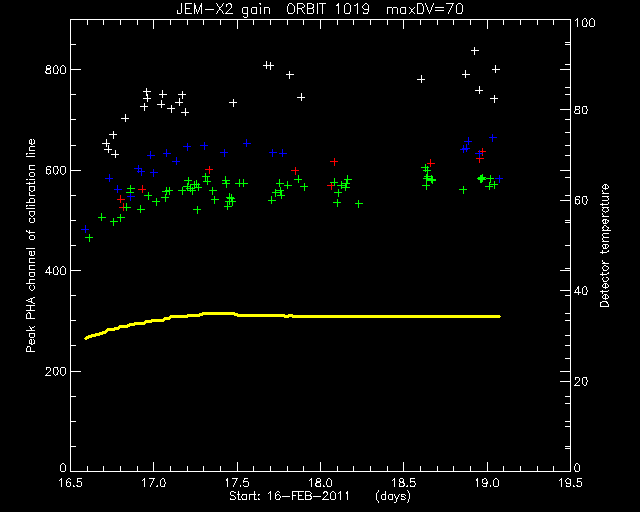Select the 200 label on left axis

(55, 371)
